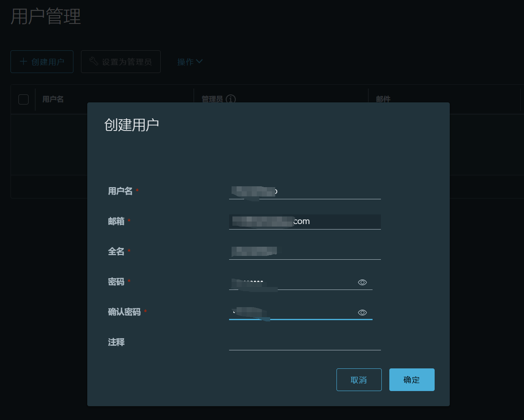Click the 创建用户 dialog title text
This screenshot has height=420, width=524.
pos(131,125)
